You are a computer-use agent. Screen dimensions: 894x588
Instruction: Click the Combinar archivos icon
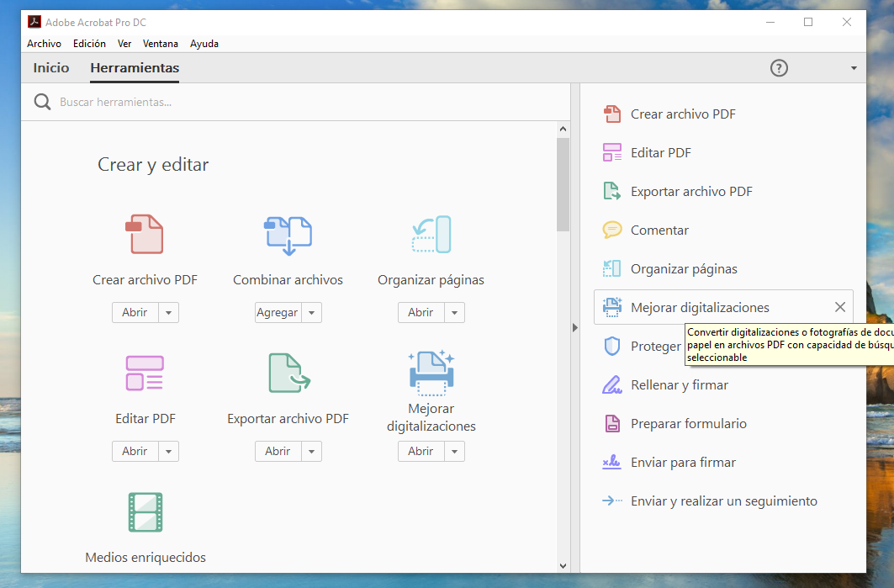coord(288,234)
